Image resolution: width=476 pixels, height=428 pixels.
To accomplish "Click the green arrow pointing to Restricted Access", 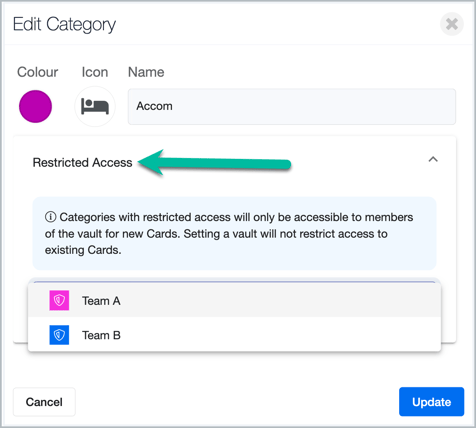I will point(214,163).
